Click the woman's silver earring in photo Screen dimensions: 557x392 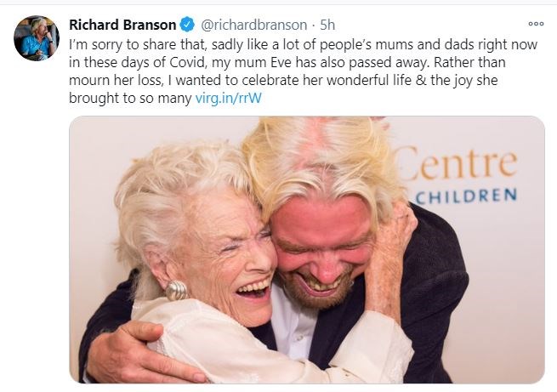pyautogui.click(x=176, y=289)
